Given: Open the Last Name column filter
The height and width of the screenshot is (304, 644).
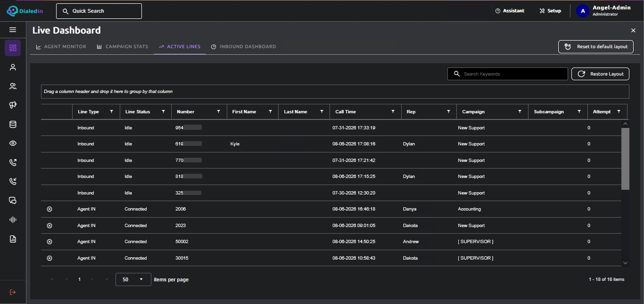Looking at the screenshot, I should (x=322, y=112).
